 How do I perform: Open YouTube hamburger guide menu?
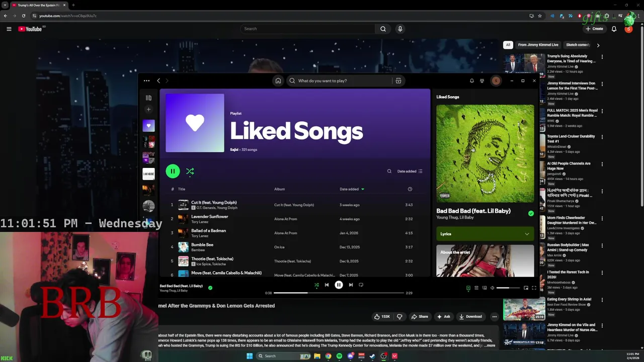tap(9, 29)
